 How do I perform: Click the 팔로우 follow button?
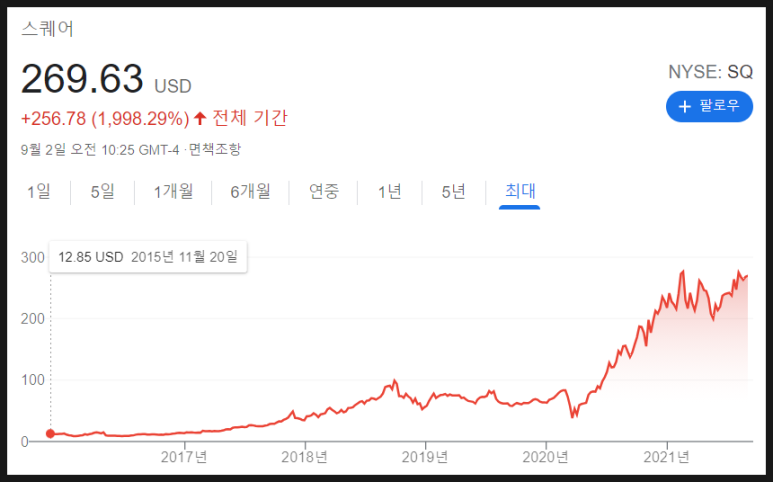[x=709, y=106]
